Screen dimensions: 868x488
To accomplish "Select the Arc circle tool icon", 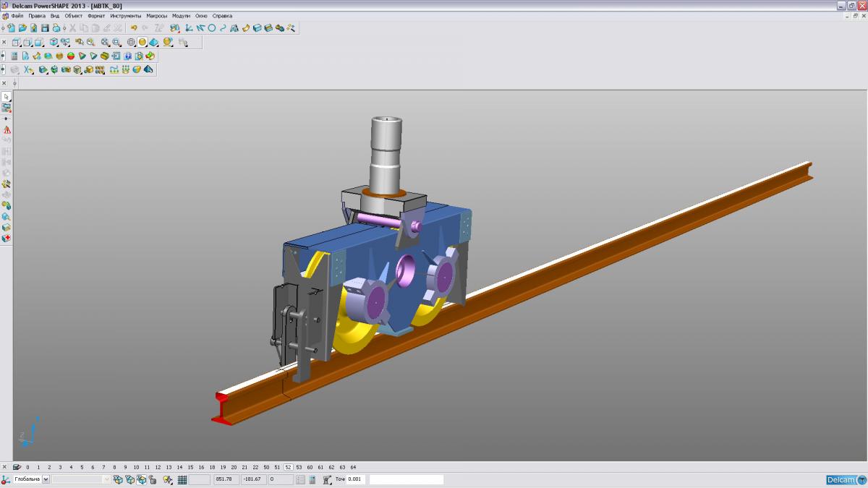I will pos(212,27).
